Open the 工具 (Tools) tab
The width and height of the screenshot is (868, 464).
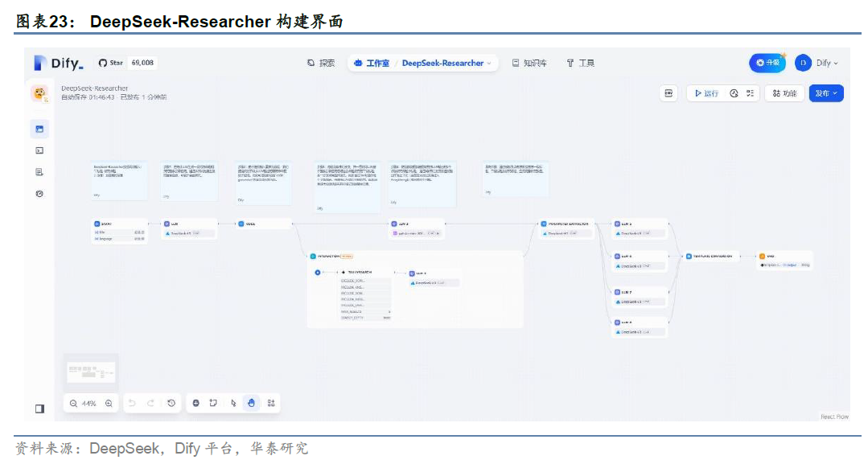[x=581, y=63]
